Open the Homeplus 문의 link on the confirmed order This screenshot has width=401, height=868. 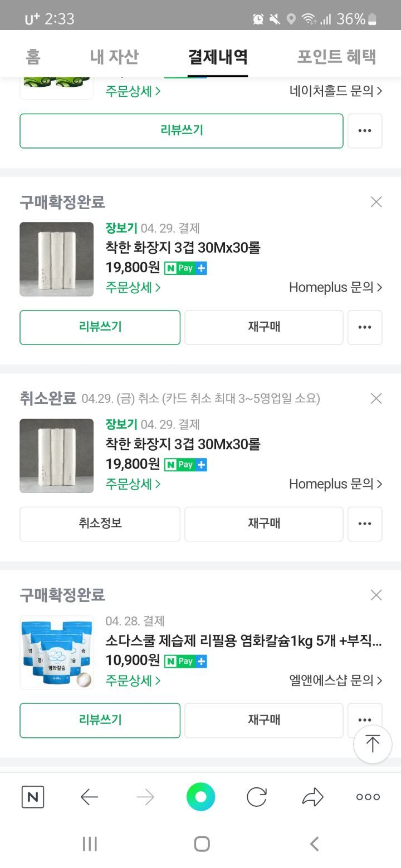click(x=335, y=288)
